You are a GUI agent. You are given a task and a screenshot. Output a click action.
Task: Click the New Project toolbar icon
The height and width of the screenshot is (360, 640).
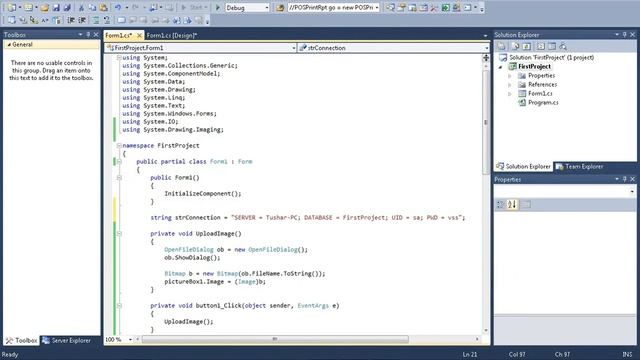click(x=11, y=7)
